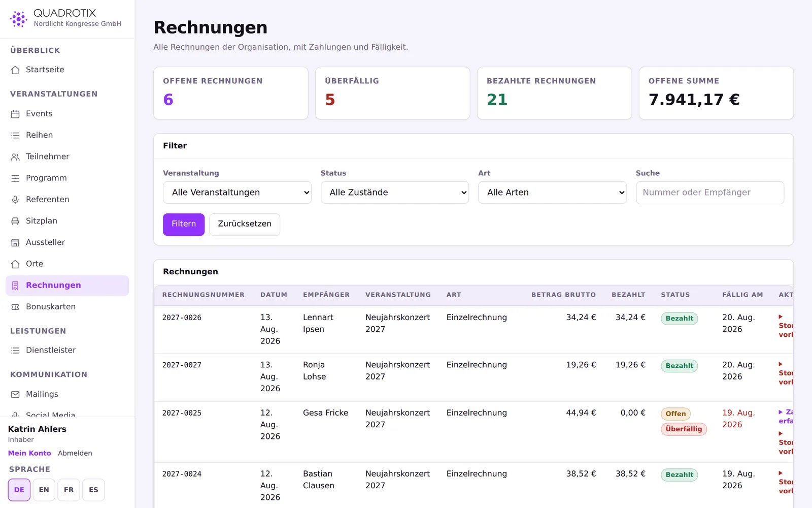
Task: Switch language to FR
Action: point(69,490)
